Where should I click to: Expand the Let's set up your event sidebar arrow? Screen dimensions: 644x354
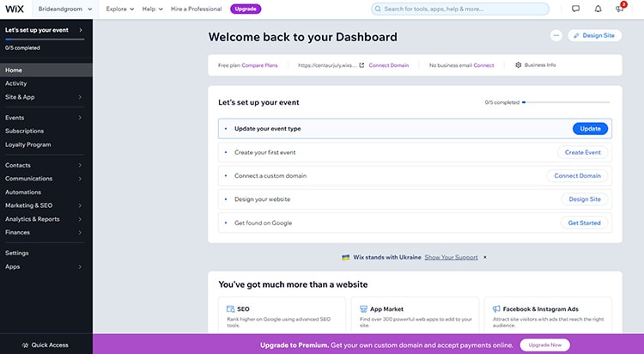[x=81, y=30]
